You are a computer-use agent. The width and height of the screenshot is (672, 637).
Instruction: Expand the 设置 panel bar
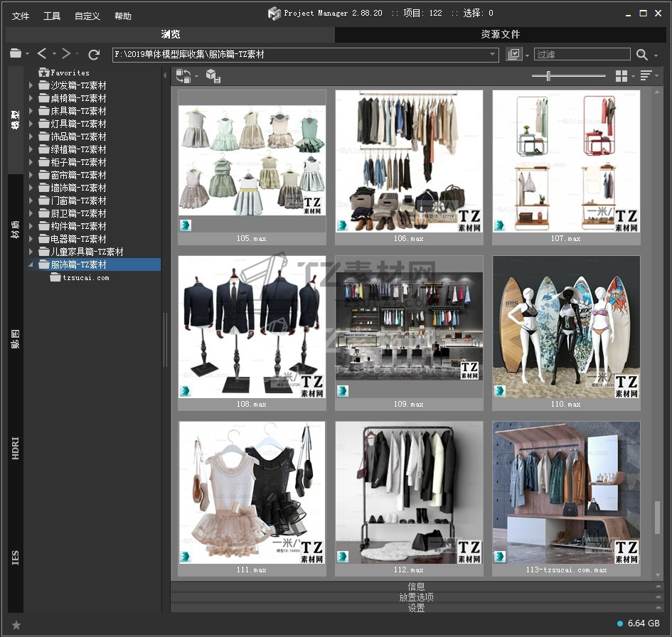416,608
